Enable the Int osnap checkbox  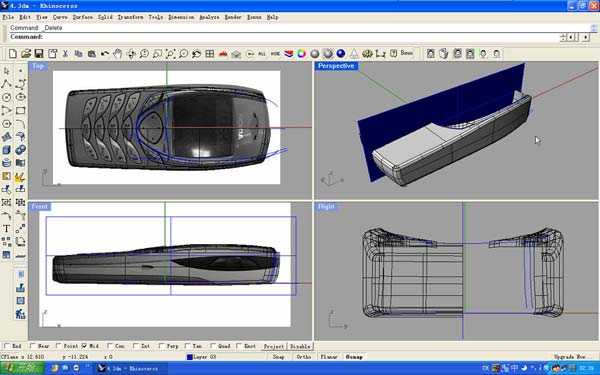point(135,346)
